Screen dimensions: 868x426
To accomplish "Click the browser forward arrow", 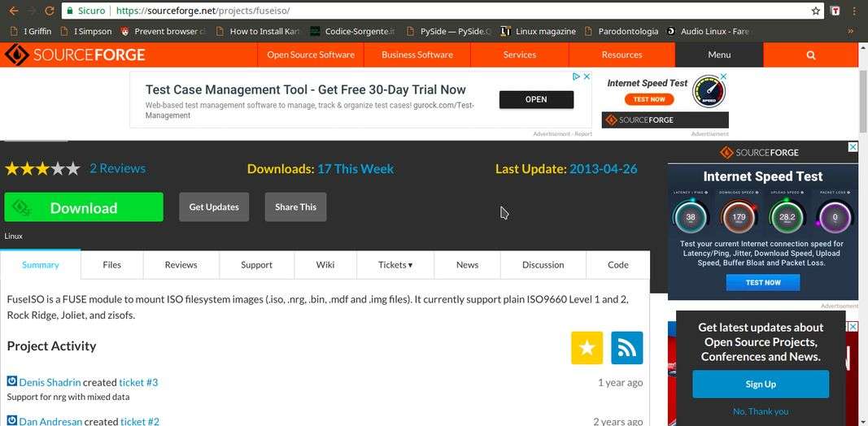I will pyautogui.click(x=32, y=11).
